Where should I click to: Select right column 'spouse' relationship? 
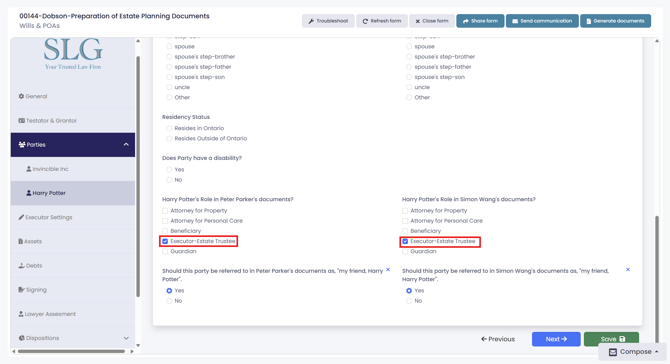[409, 47]
